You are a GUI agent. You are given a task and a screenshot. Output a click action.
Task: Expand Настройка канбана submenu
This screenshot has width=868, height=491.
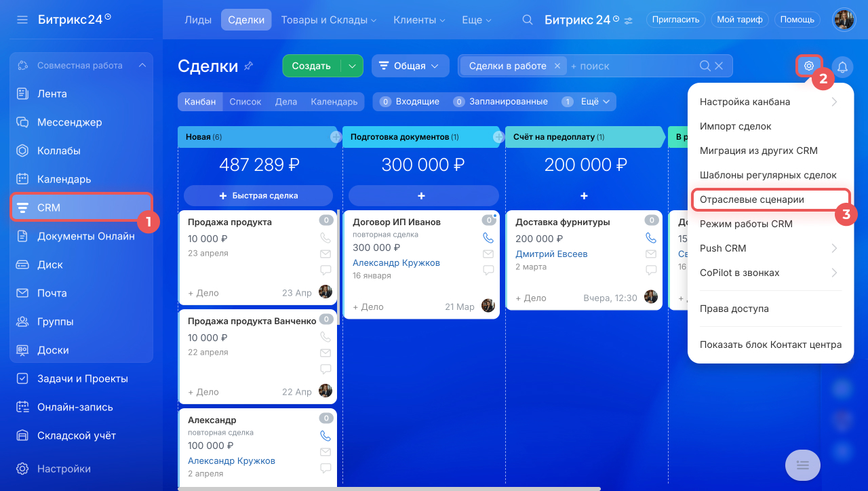770,102
